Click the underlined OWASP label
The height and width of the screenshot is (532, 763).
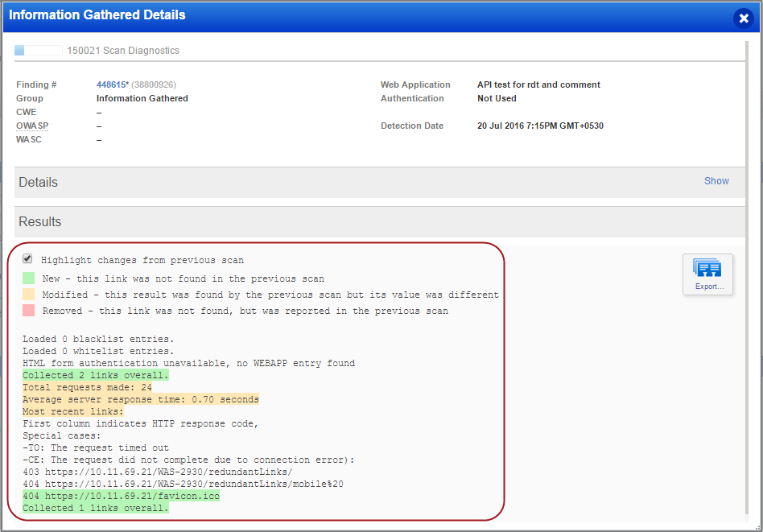point(31,126)
